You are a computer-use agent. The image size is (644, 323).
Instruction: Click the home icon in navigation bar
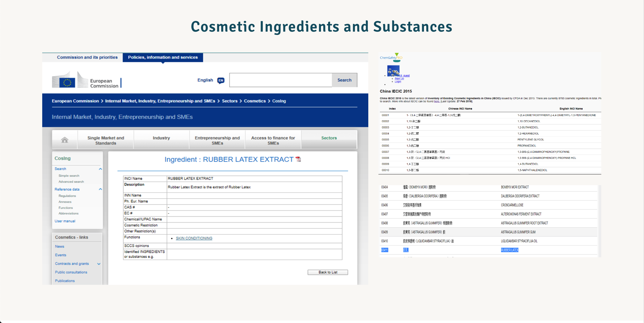65,140
